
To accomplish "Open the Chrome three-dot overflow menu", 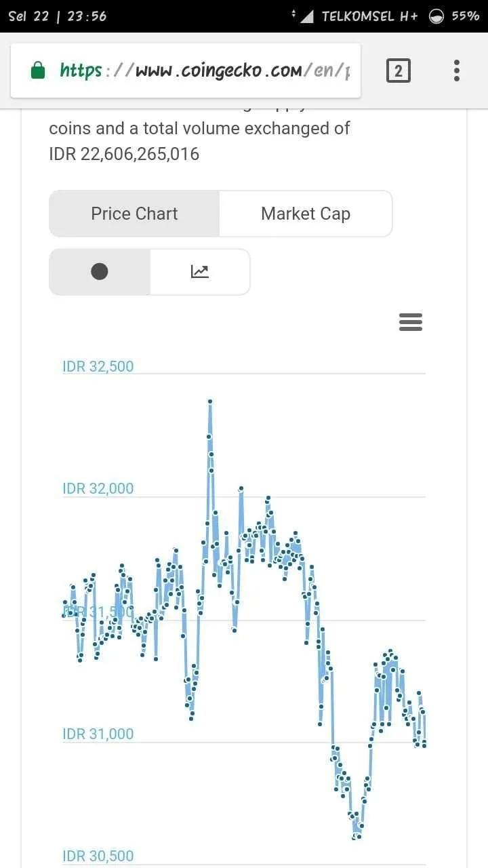I will coord(457,71).
